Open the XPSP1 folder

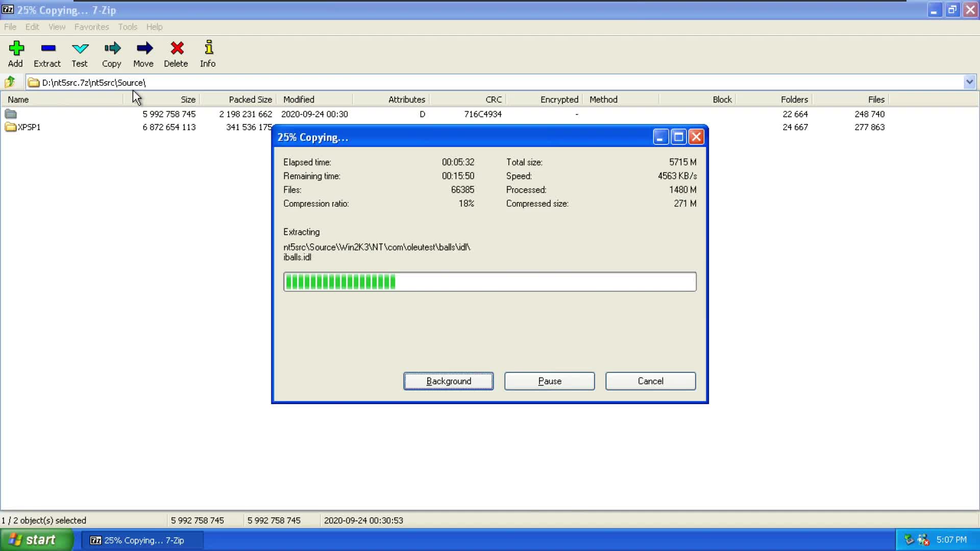pos(29,127)
